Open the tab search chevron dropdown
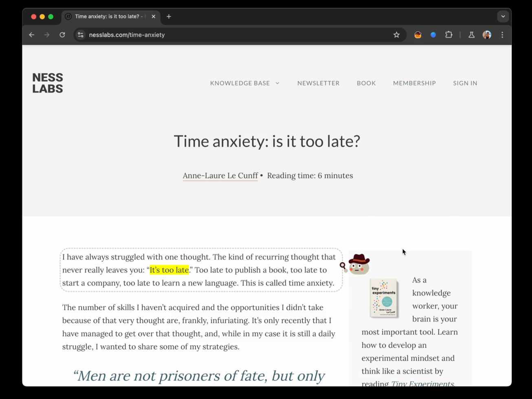532x399 pixels. pyautogui.click(x=503, y=17)
